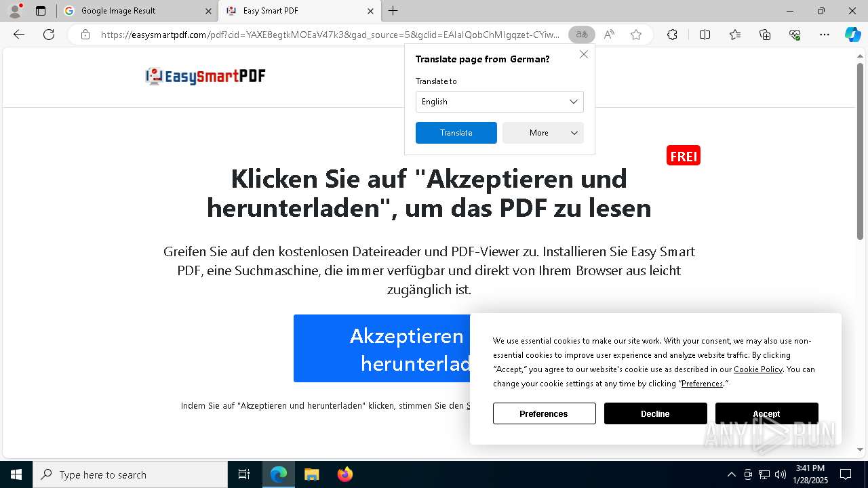Image resolution: width=868 pixels, height=488 pixels.
Task: Close the Easy Smart PDF tab
Action: pyautogui.click(x=370, y=11)
